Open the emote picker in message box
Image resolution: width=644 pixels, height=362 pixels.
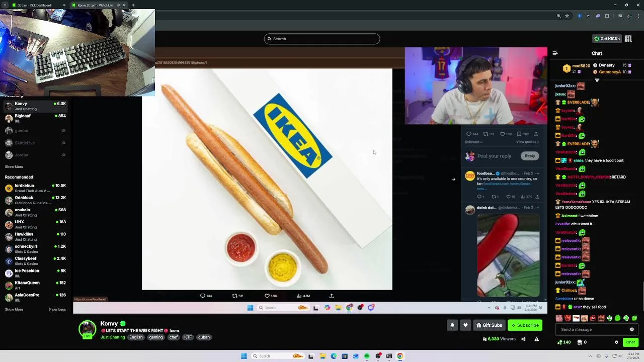point(632,329)
